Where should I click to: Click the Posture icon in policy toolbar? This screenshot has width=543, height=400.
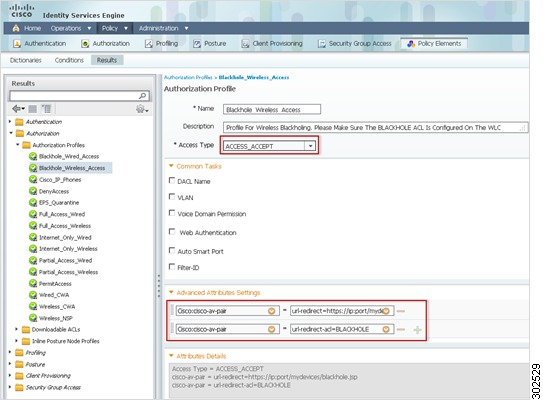pyautogui.click(x=197, y=44)
